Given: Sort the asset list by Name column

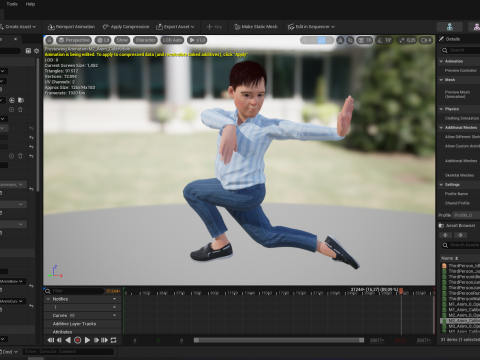Looking at the screenshot, I should pos(449,258).
